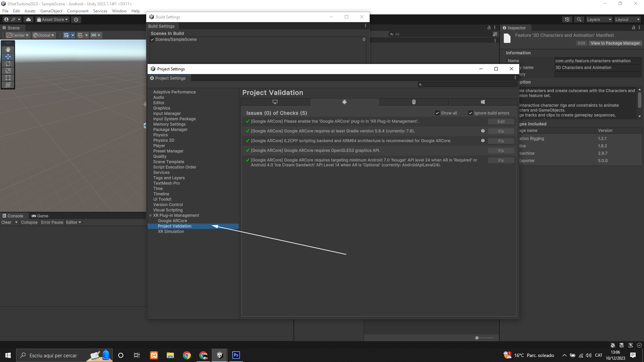Switch to the Game tab
The height and width of the screenshot is (362, 644).
40,216
